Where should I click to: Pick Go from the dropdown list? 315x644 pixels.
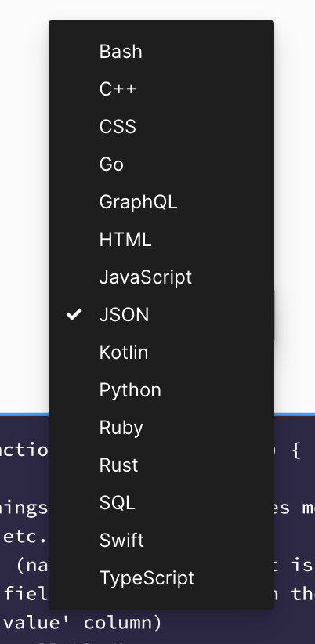click(x=161, y=165)
